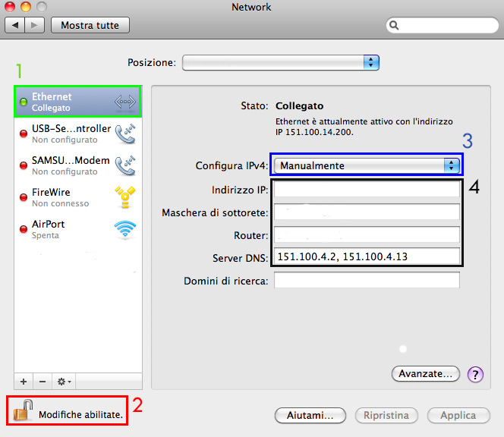Click the Avanzate button
Viewport: 504px width, 437px height.
coord(426,374)
